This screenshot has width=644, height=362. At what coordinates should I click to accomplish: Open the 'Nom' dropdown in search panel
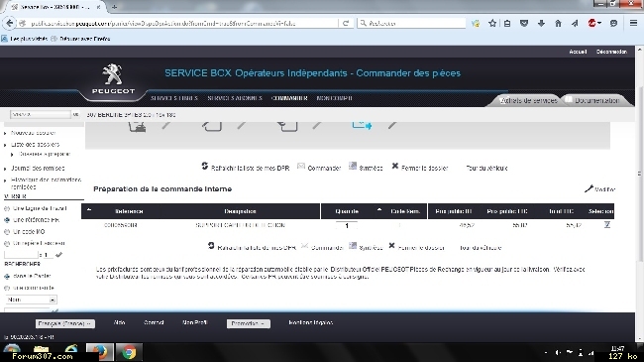[x=32, y=300]
